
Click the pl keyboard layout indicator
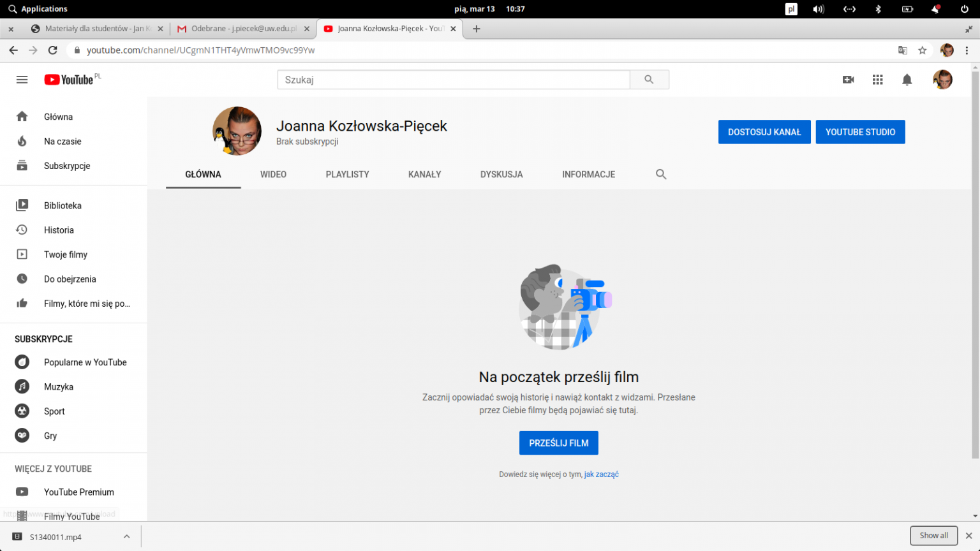tap(791, 9)
